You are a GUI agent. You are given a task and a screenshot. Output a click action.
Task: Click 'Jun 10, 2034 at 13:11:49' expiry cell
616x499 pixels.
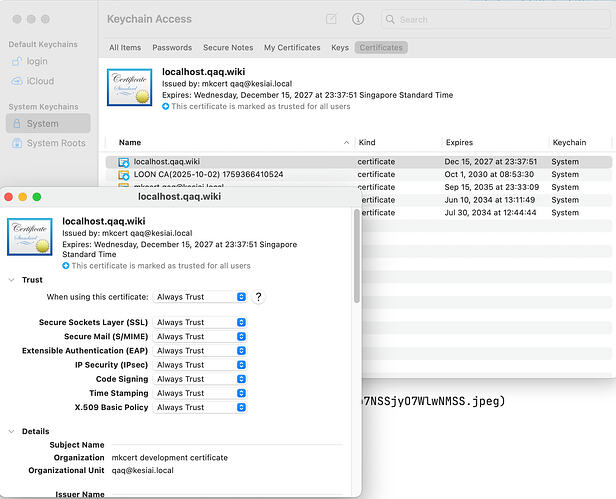click(x=490, y=200)
